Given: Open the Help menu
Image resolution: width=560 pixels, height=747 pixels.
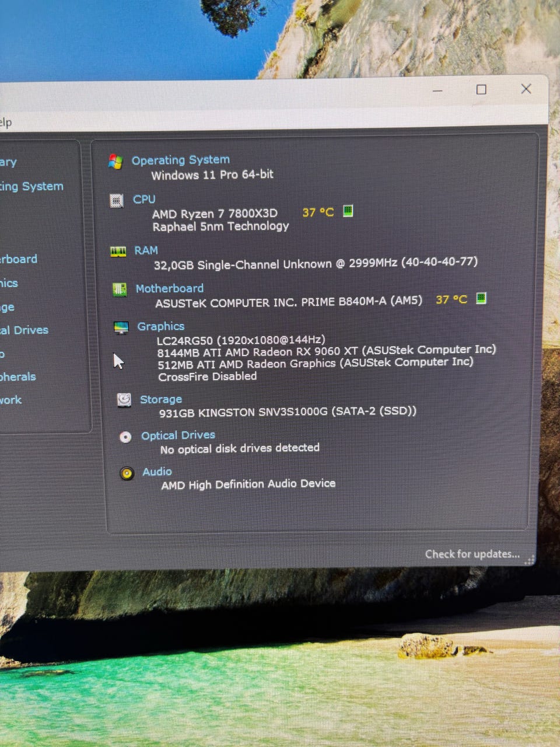Looking at the screenshot, I should [x=6, y=123].
